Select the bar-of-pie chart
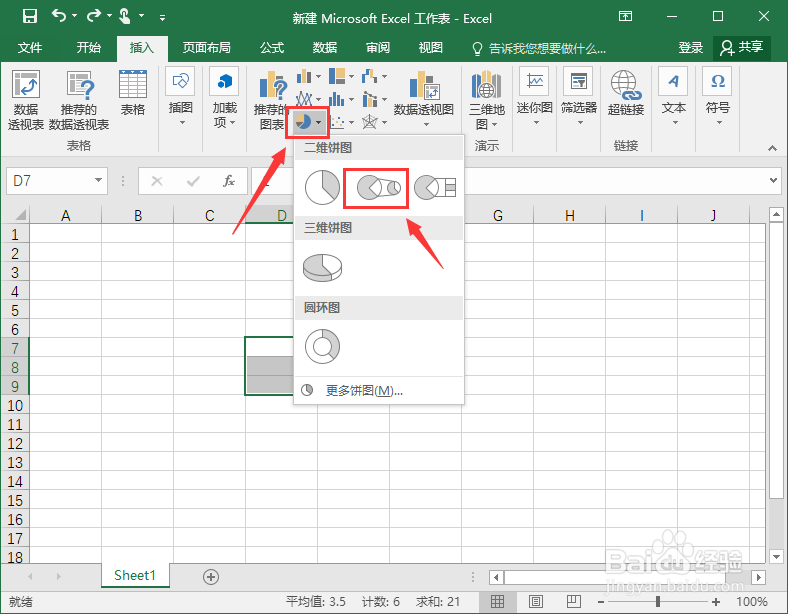 pos(435,187)
